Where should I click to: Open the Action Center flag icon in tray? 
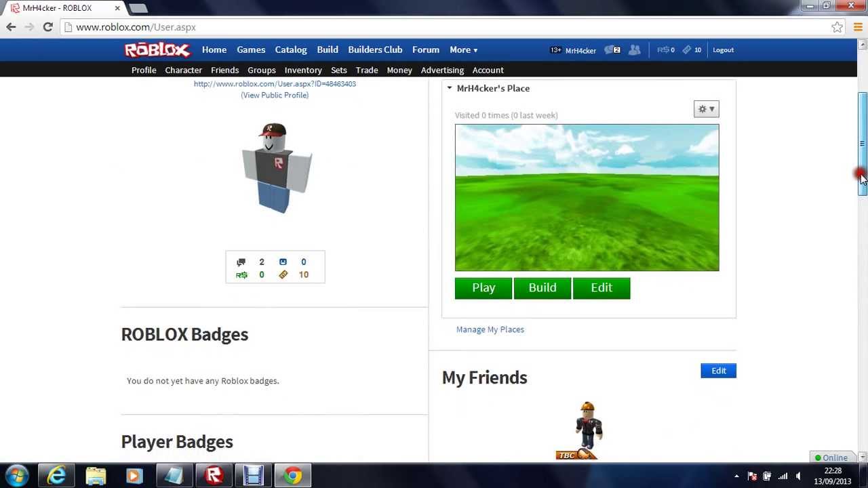[752, 476]
